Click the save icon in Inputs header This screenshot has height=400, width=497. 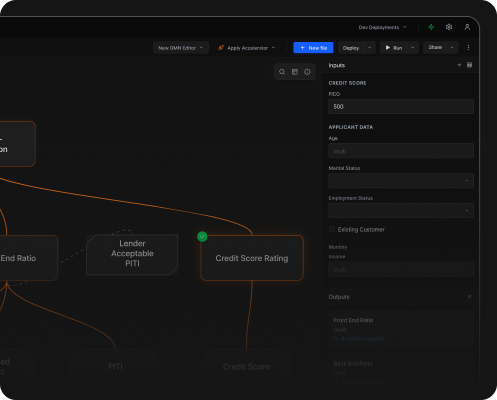469,65
